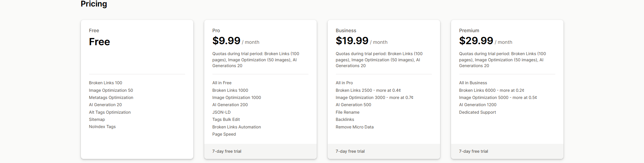This screenshot has width=644, height=163.
Task: Select Tags Bulk Edit feature
Action: (x=226, y=120)
